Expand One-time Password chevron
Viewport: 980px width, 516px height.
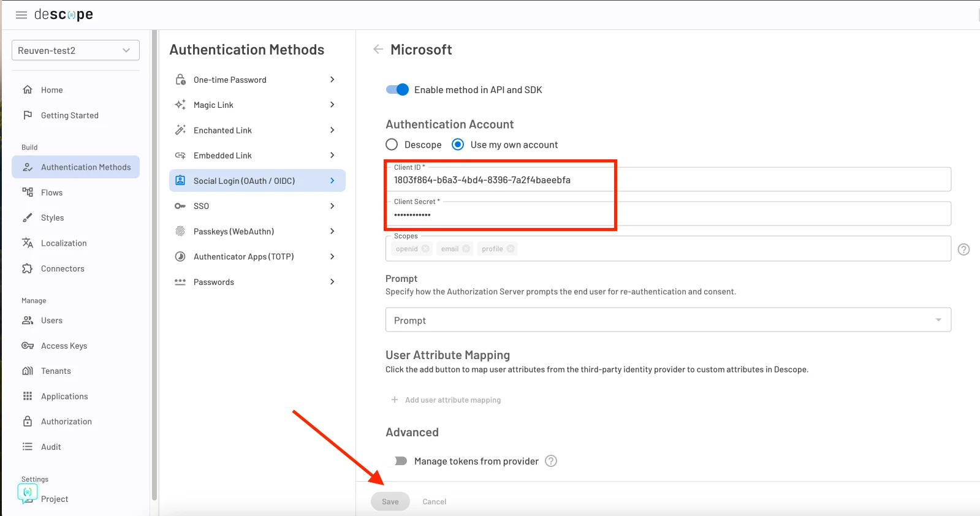pyautogui.click(x=332, y=80)
